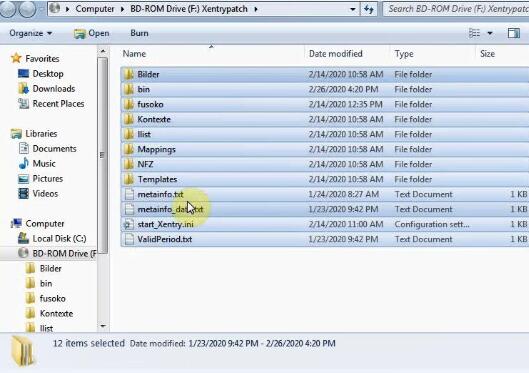
Task: Click the BD-ROM Drive (F:) Xentrypatch breadcrumb
Action: [189, 9]
